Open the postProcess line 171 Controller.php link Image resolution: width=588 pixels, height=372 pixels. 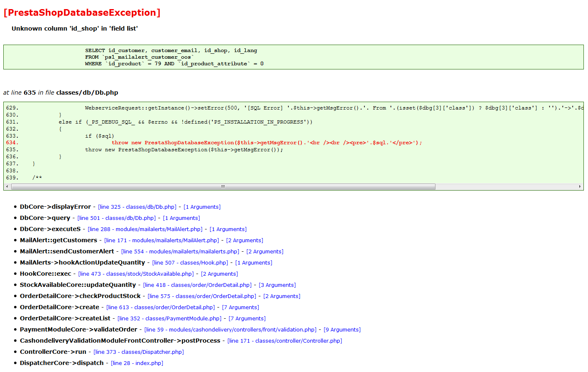(x=285, y=341)
